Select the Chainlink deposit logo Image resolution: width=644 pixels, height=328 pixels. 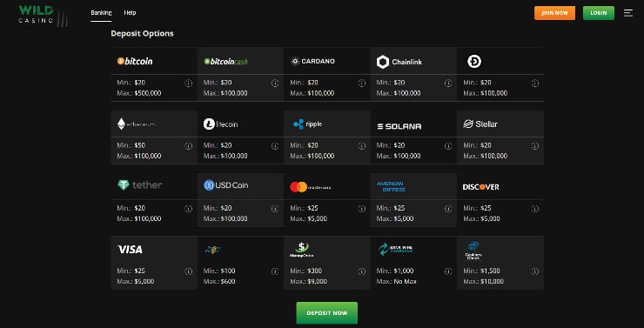tap(399, 62)
